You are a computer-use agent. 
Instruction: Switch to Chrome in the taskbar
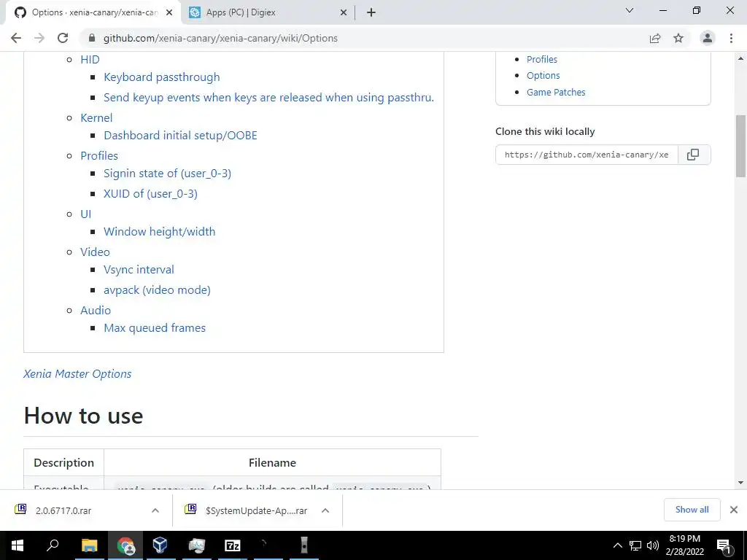point(125,545)
